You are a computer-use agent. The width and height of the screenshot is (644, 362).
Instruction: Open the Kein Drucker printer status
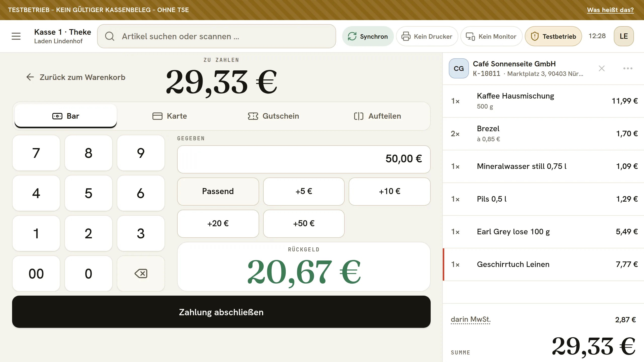427,36
